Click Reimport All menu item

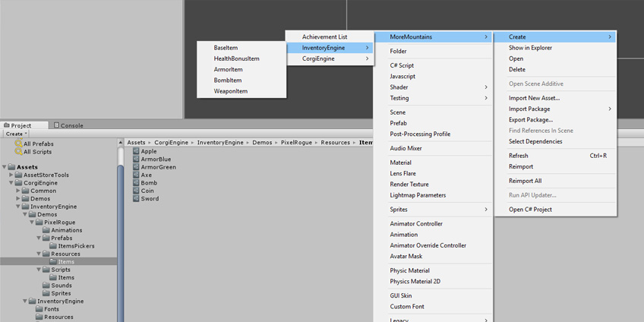click(555, 181)
